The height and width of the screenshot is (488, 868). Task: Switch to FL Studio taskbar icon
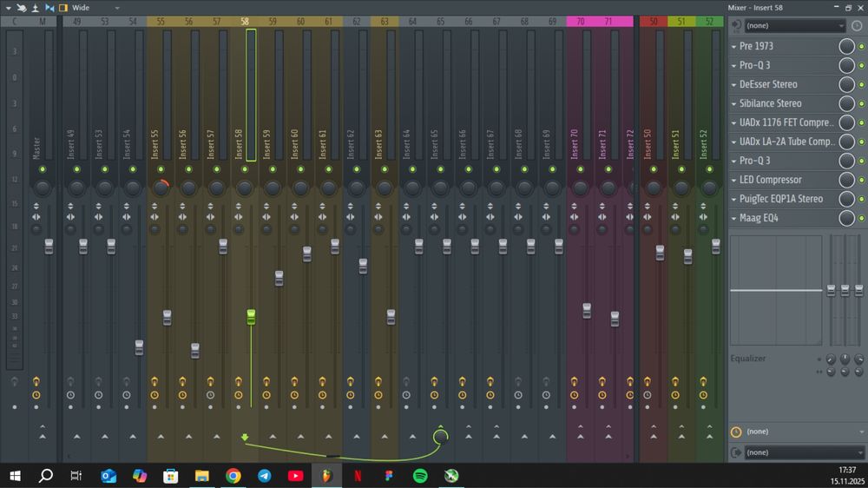coord(326,476)
